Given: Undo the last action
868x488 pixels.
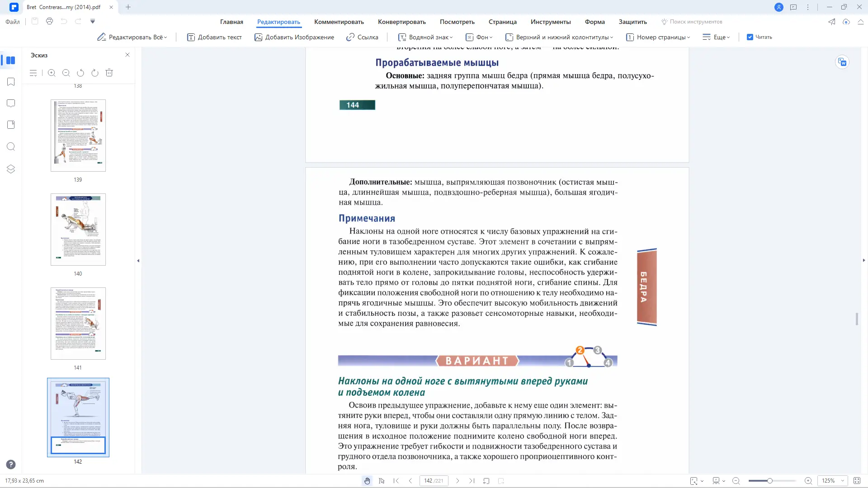Looking at the screenshot, I should [63, 21].
